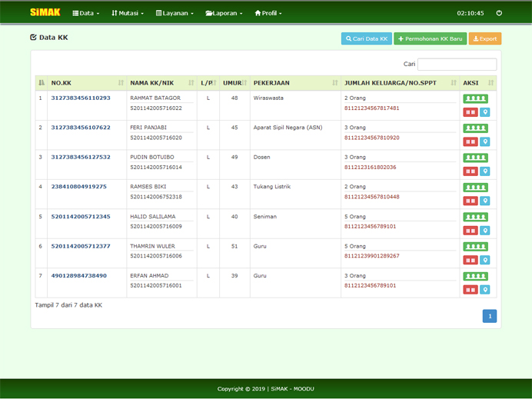Screen dimensions: 532x399
Task: Click red book icon in Thamrin Wuler row
Action: 470,260
